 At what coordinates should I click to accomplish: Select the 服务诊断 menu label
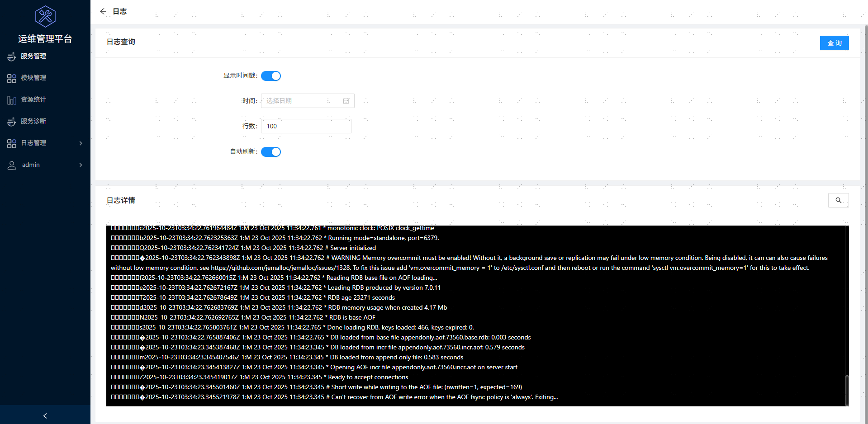33,121
